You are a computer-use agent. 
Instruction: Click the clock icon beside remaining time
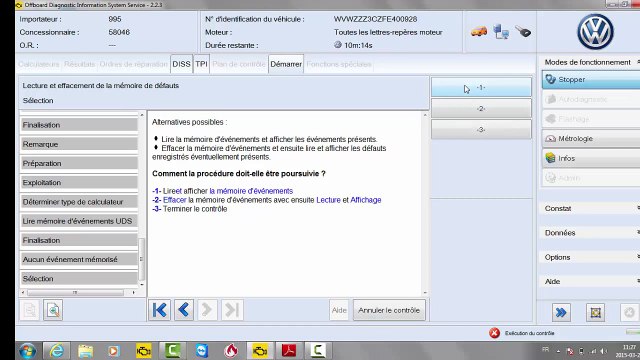[338, 45]
